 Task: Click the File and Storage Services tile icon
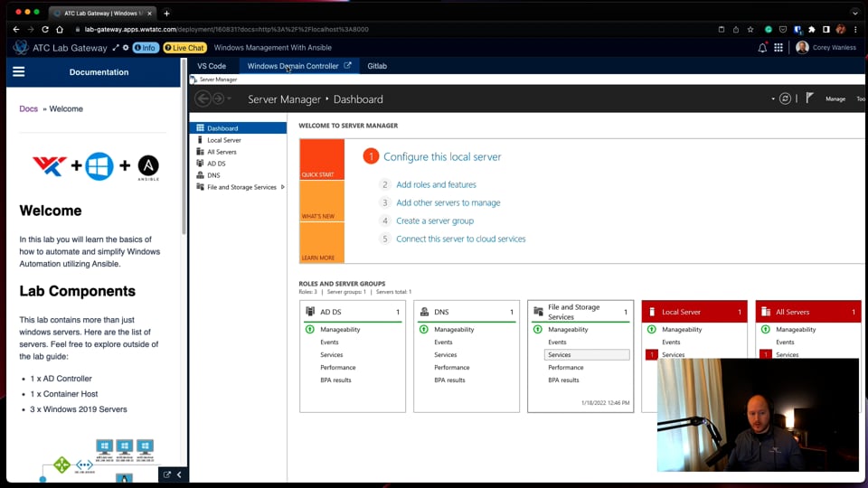tap(538, 312)
